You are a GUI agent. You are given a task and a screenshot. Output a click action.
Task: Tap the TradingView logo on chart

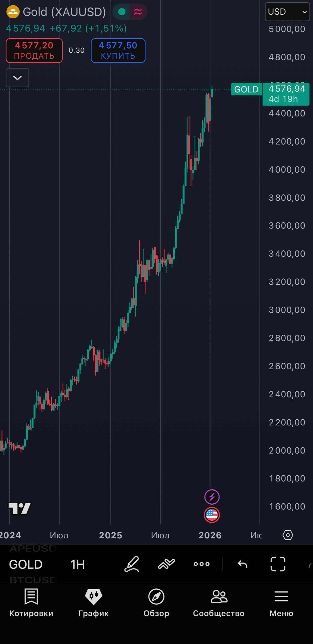pyautogui.click(x=20, y=508)
